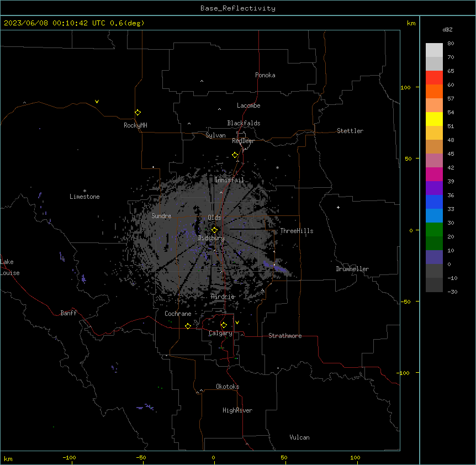Viewport: 476px width, 465px height.
Task: Click the RedDeer city label
Action: click(x=243, y=141)
